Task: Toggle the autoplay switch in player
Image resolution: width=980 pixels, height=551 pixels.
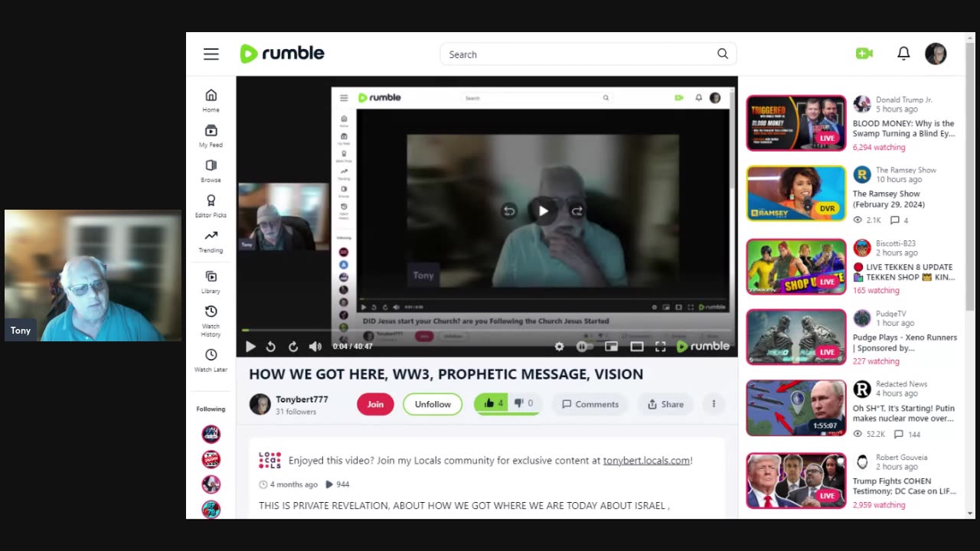Action: coord(584,347)
